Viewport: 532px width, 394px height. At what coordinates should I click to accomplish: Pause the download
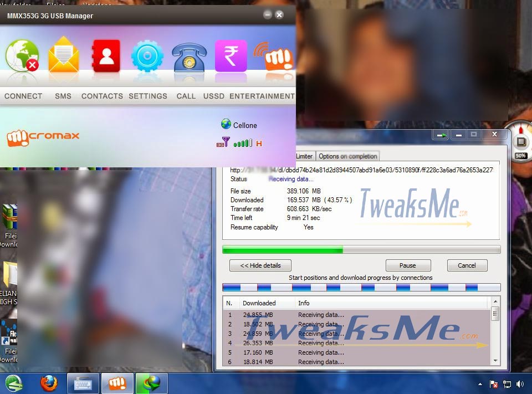coord(408,265)
